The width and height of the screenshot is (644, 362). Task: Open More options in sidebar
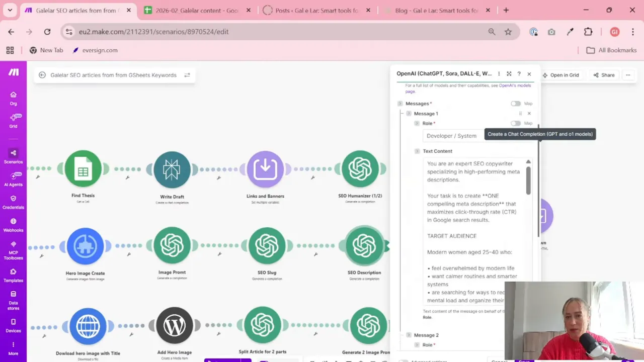point(13,348)
